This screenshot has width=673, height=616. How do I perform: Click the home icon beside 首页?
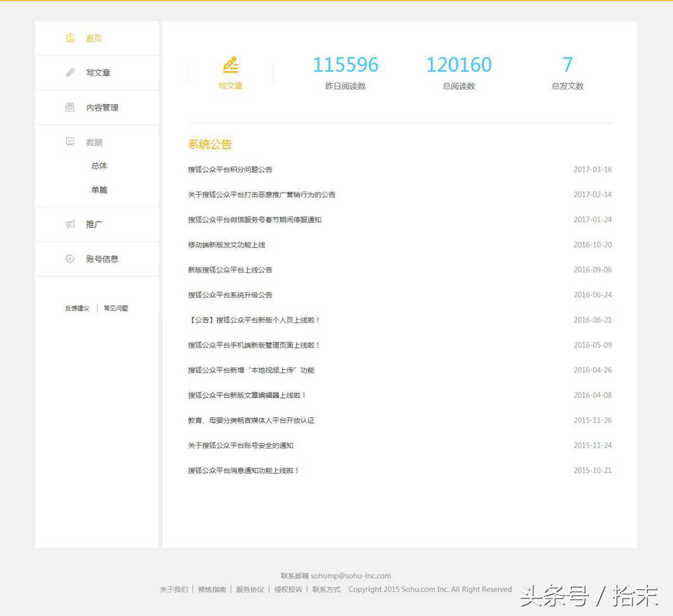click(x=70, y=38)
